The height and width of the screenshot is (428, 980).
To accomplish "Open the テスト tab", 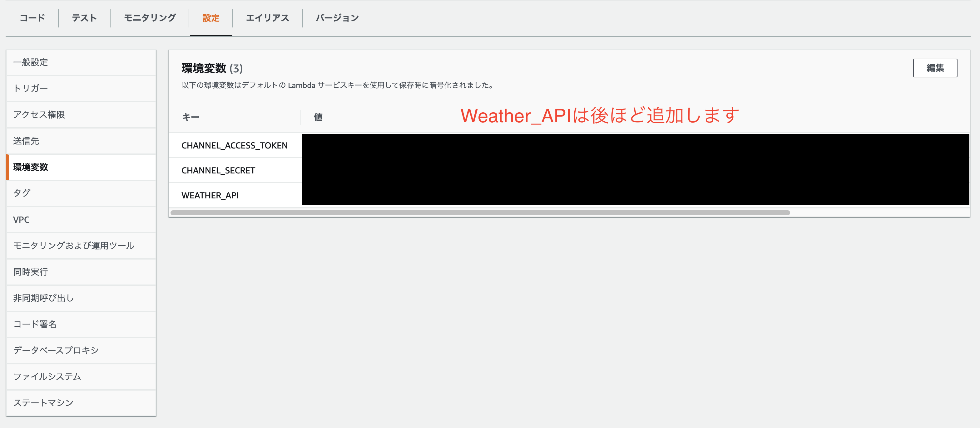I will (x=83, y=17).
